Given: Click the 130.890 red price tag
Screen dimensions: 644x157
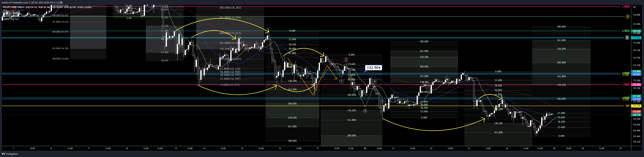Looking at the screenshot, I should pyautogui.click(x=636, y=112).
